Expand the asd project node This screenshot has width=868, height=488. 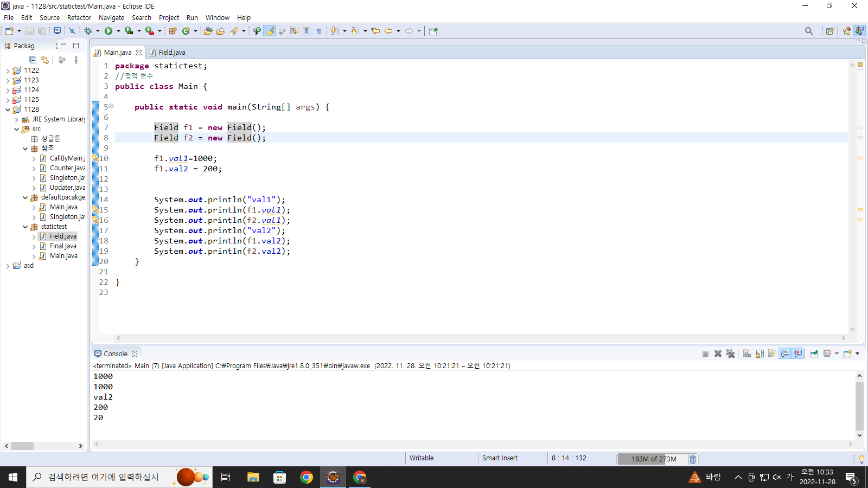[8, 266]
